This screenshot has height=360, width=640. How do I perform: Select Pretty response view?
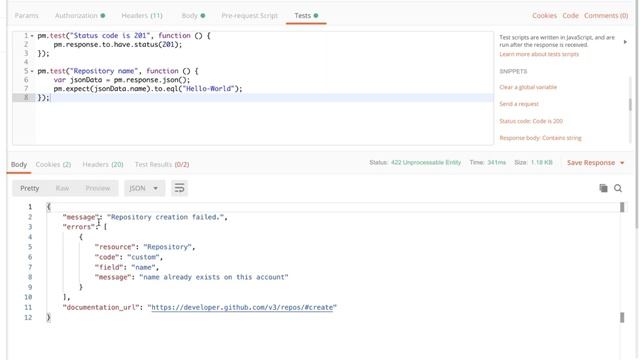(x=29, y=188)
